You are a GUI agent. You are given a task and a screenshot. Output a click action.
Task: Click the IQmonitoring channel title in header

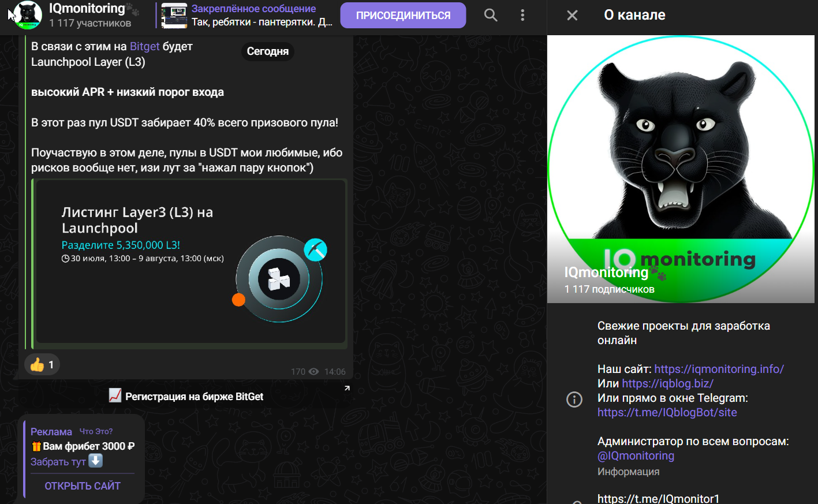coord(87,9)
